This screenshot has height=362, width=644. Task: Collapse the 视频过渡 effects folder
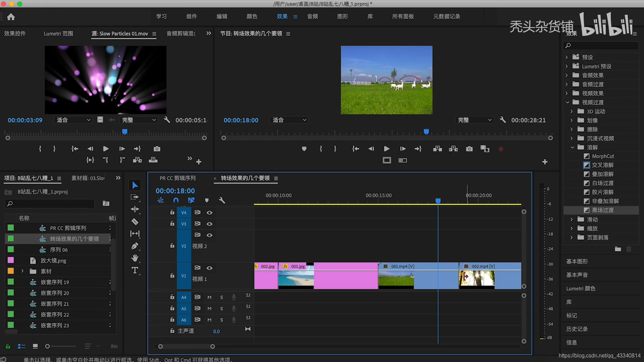tap(567, 102)
